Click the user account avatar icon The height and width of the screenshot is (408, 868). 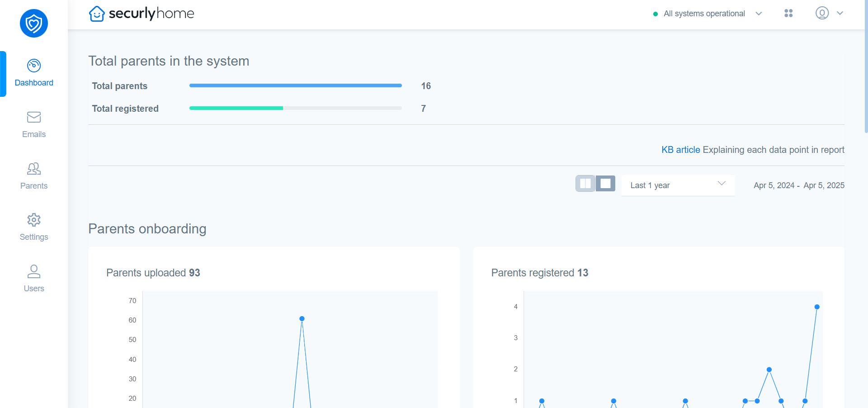click(x=822, y=13)
